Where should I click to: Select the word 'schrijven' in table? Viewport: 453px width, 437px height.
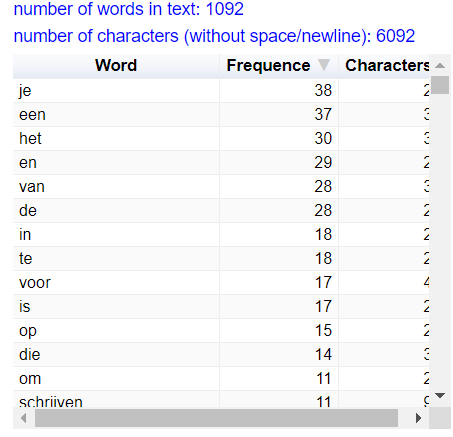click(x=51, y=402)
